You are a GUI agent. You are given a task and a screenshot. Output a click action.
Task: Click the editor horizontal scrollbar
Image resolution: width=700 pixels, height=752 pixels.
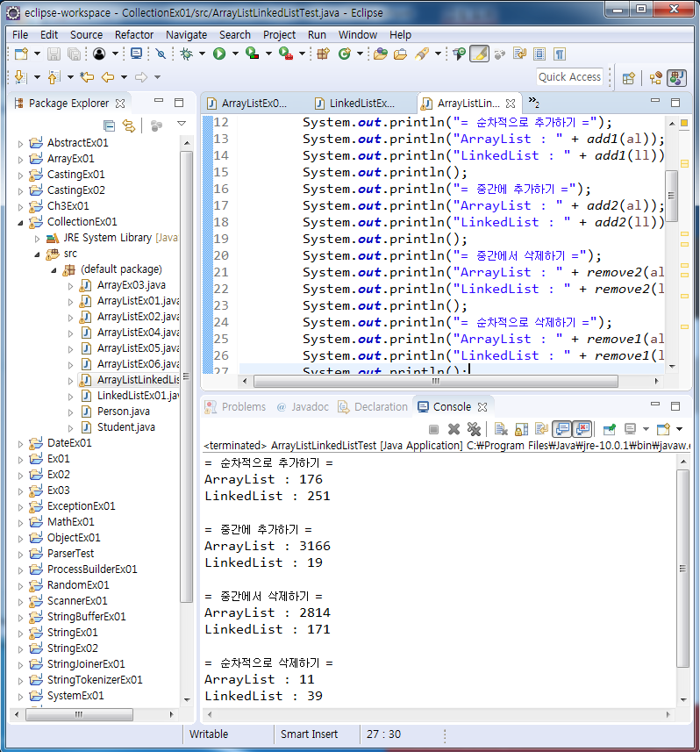pos(436,382)
